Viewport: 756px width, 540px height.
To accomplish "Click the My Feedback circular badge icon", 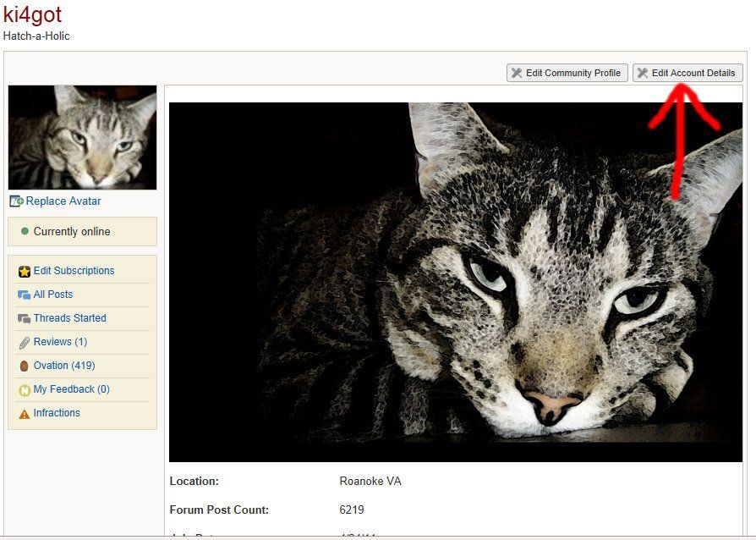I will point(25,390).
